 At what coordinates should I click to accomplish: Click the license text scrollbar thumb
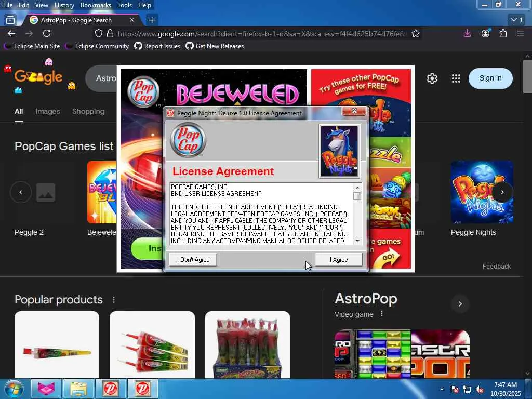[357, 196]
